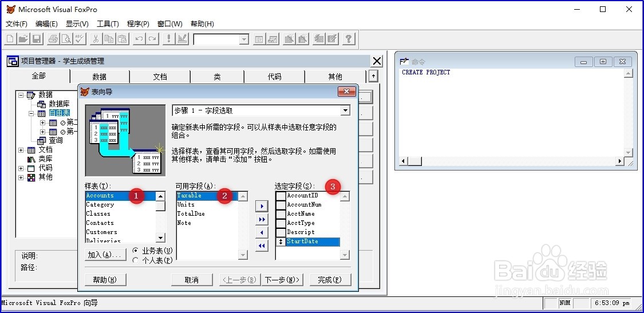Switch to the 其他 tab
The image size is (644, 313).
[335, 77]
